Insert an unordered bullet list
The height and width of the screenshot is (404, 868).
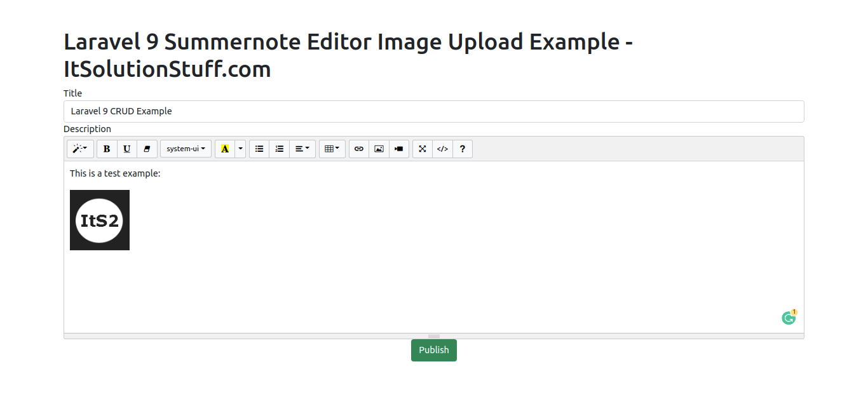pos(259,149)
